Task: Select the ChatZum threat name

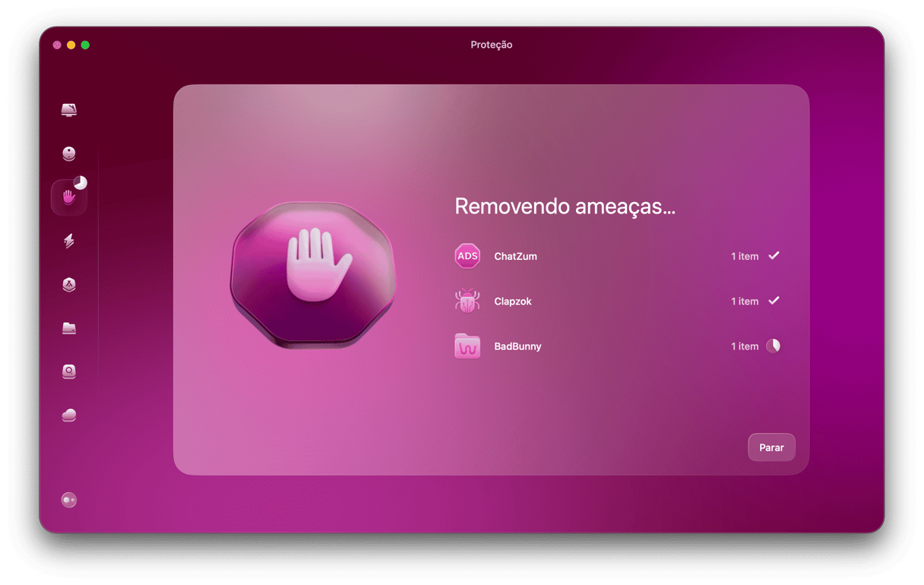Action: point(515,256)
